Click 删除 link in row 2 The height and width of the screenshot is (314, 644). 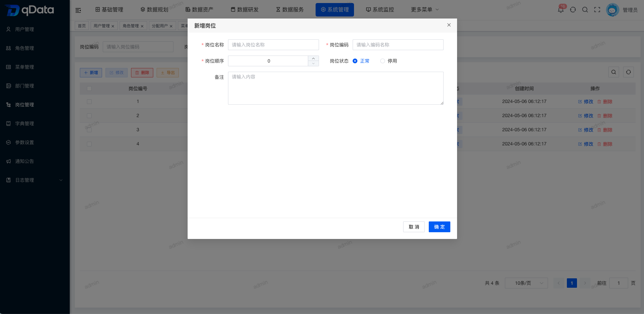(x=605, y=116)
